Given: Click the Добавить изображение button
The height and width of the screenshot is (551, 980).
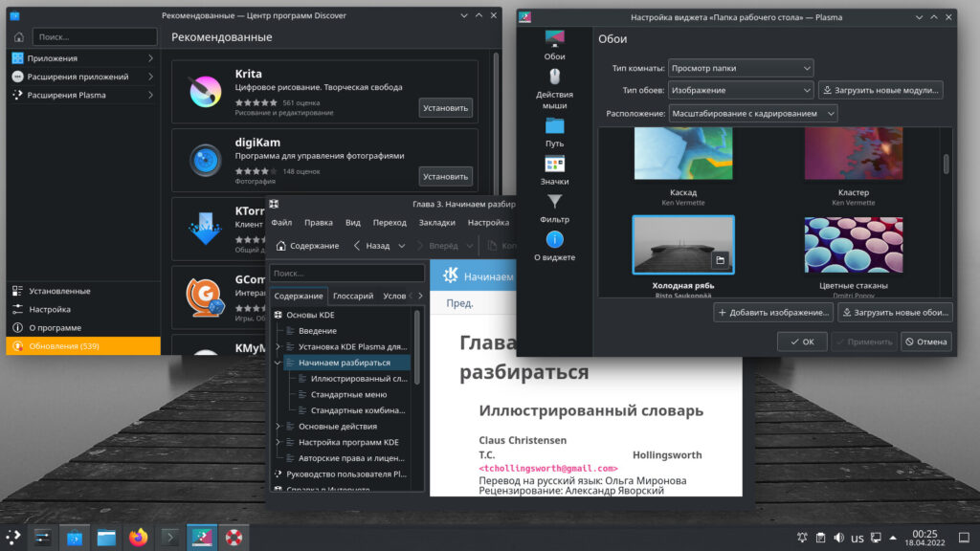Looking at the screenshot, I should (772, 313).
